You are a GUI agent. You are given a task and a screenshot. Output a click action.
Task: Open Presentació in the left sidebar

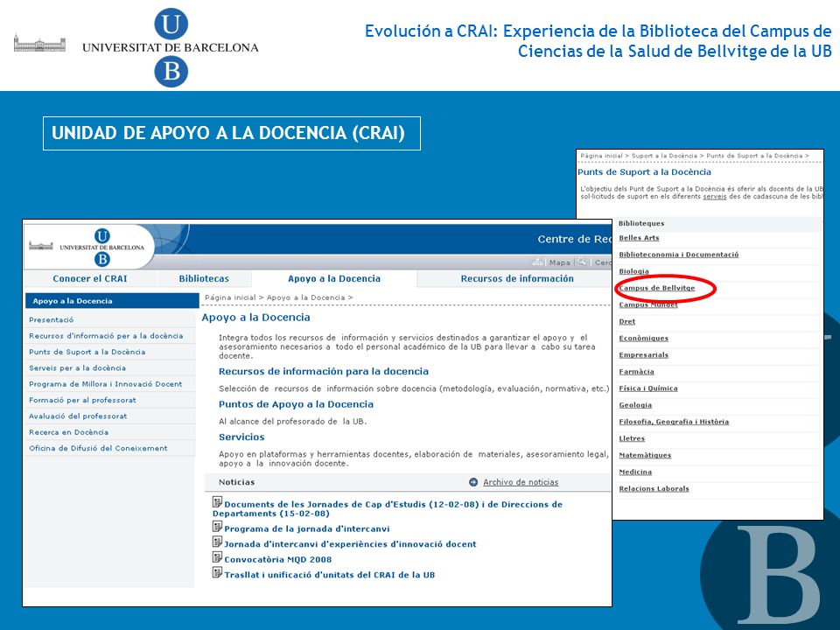coord(52,320)
